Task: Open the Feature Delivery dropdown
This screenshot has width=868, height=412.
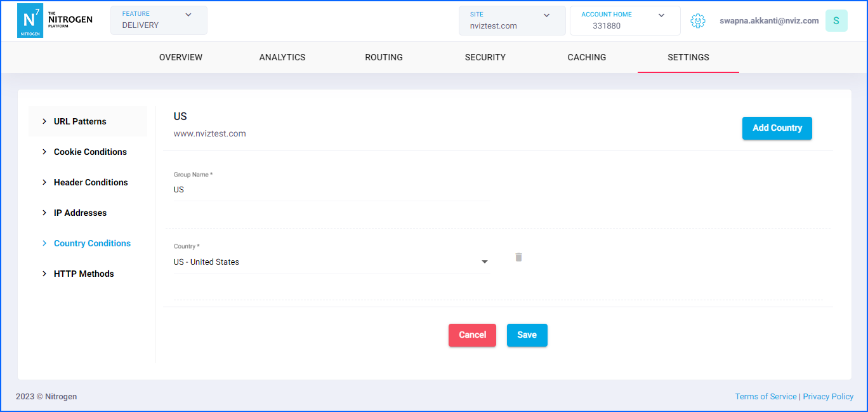Action: tap(159, 20)
